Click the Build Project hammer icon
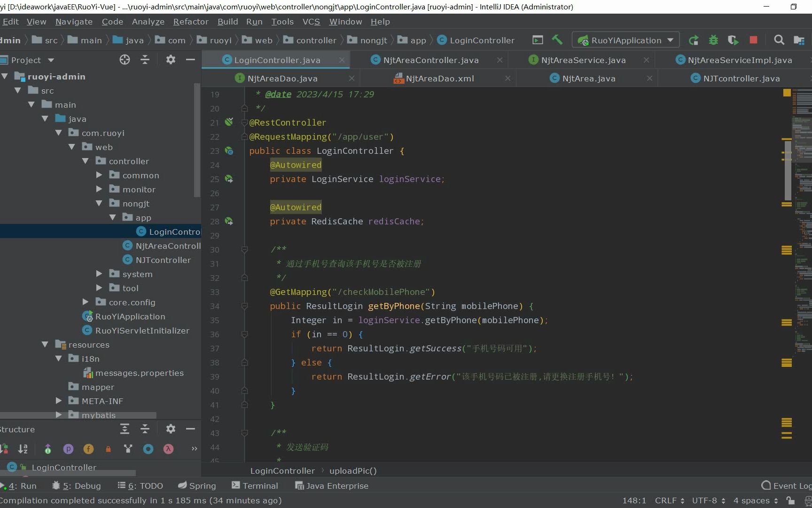 click(557, 40)
